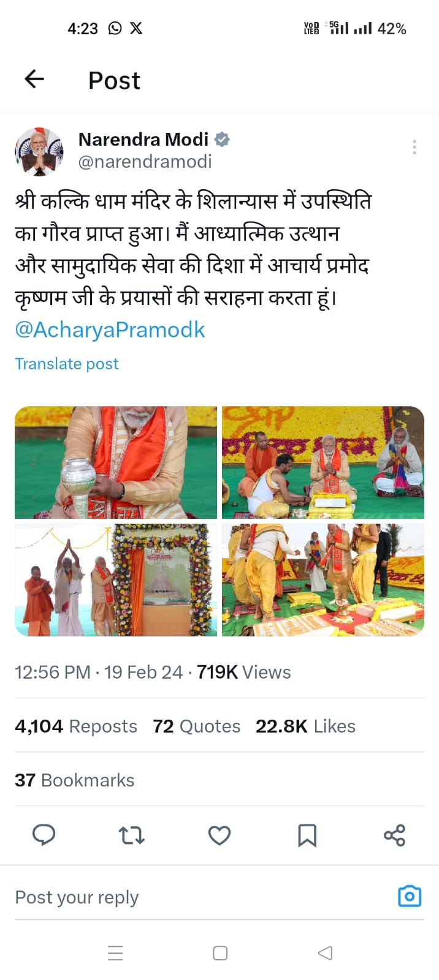Tap the Post your reply field
Screen dimensions: 439x980
(x=184, y=897)
